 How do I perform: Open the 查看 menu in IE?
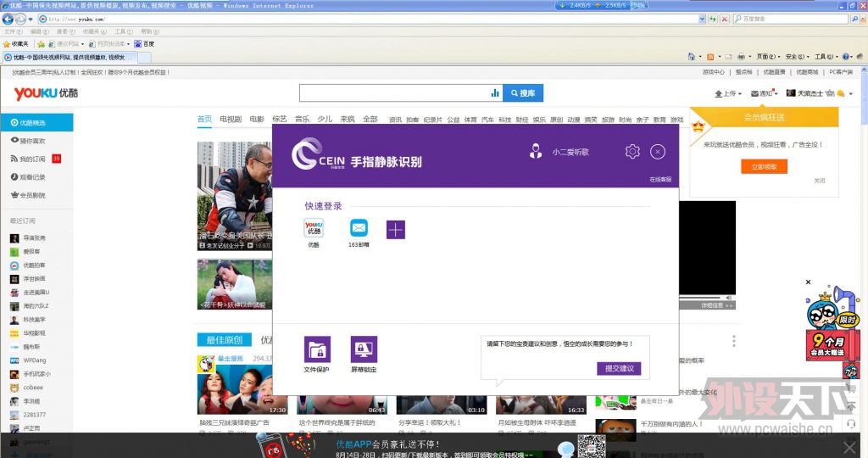tap(66, 31)
